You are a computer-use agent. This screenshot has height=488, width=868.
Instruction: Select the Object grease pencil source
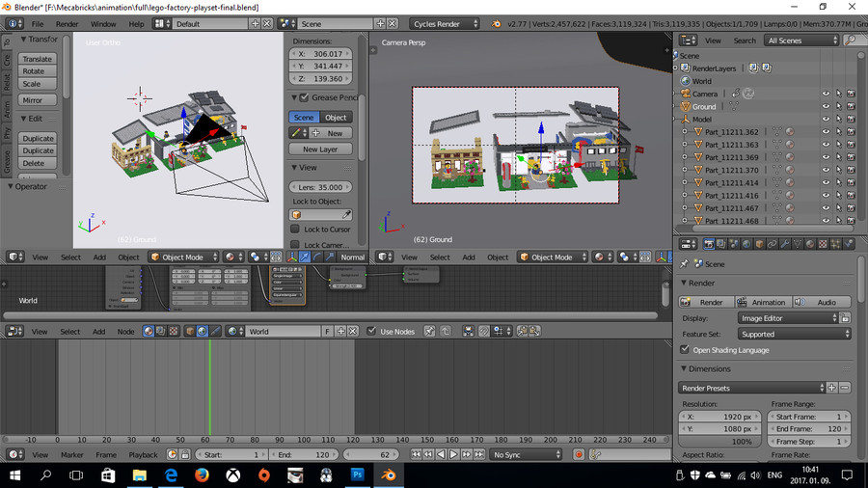[x=336, y=118]
